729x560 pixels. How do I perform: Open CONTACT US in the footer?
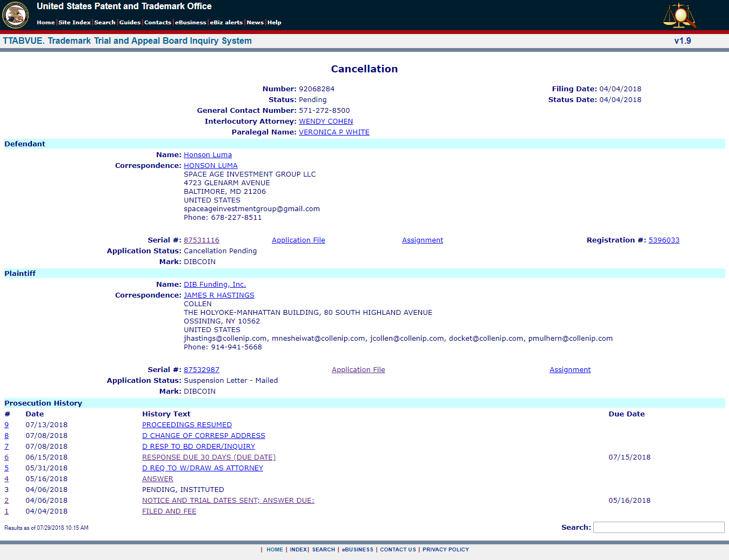coord(398,550)
